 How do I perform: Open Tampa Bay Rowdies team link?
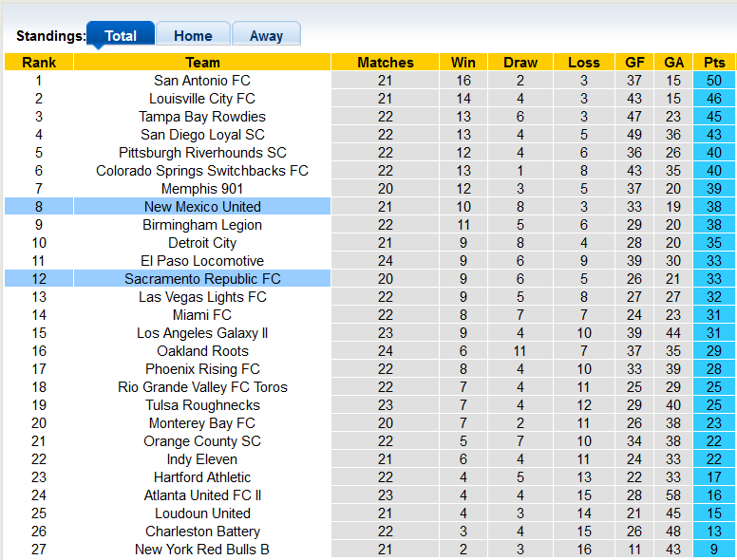click(202, 117)
